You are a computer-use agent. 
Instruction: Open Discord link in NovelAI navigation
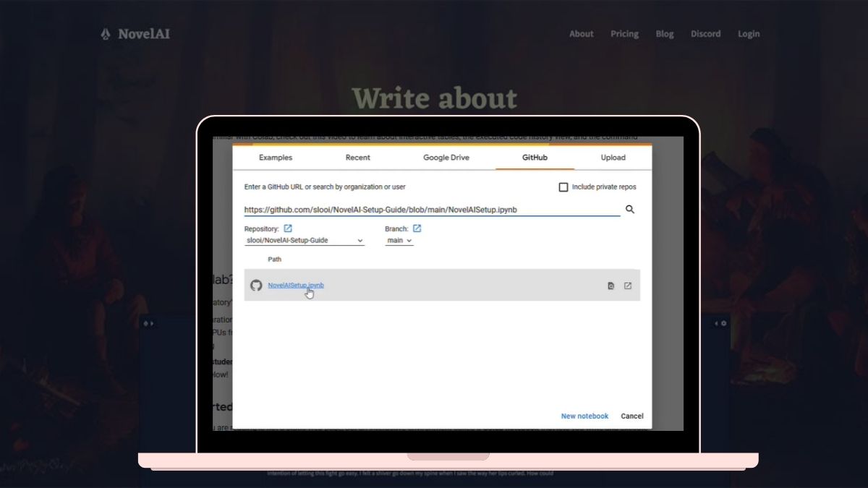coord(706,34)
